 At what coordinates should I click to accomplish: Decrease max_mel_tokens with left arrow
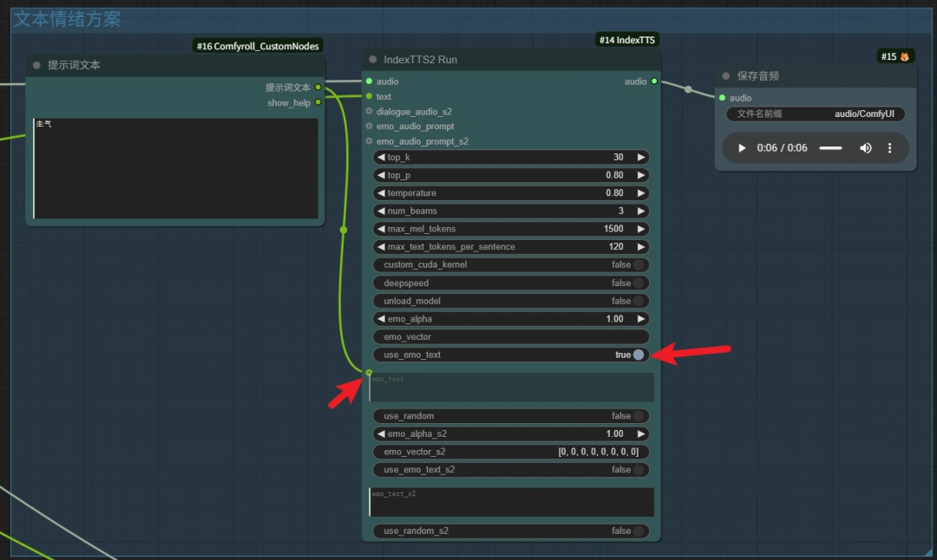pyautogui.click(x=381, y=229)
